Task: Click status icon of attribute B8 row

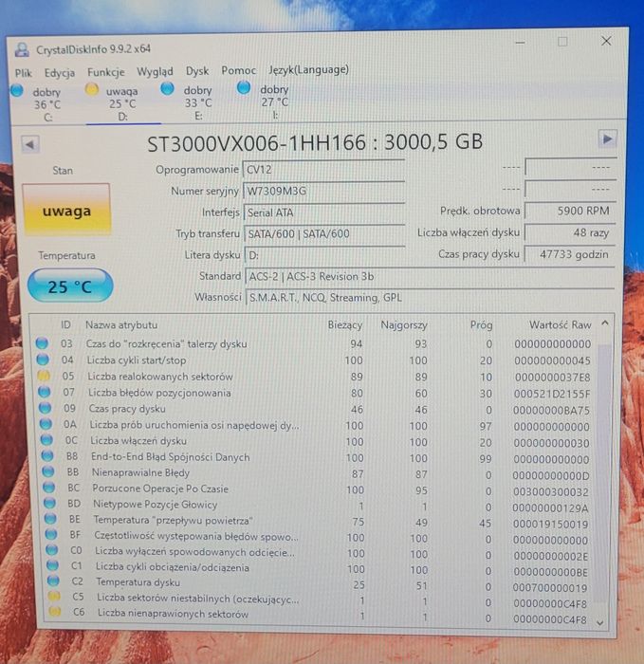Action: tap(47, 456)
